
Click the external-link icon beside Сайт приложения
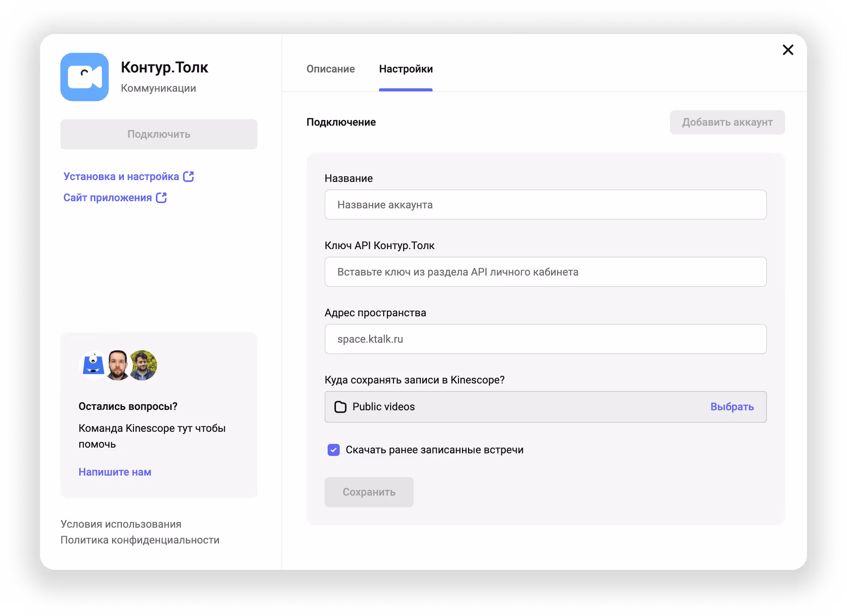pyautogui.click(x=161, y=197)
